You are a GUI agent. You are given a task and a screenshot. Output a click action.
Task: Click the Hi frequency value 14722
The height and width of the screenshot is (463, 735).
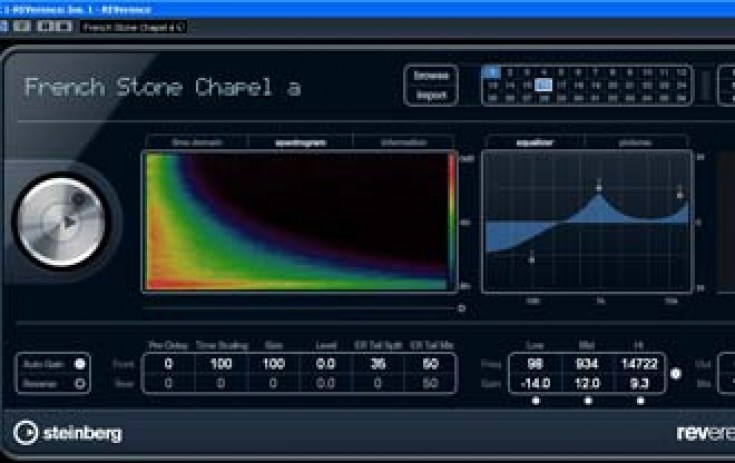coord(638,364)
